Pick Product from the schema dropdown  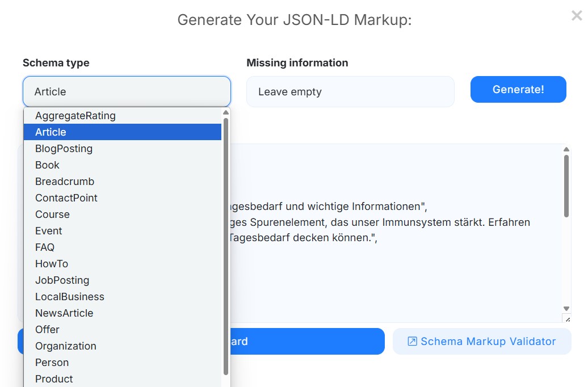pos(53,378)
